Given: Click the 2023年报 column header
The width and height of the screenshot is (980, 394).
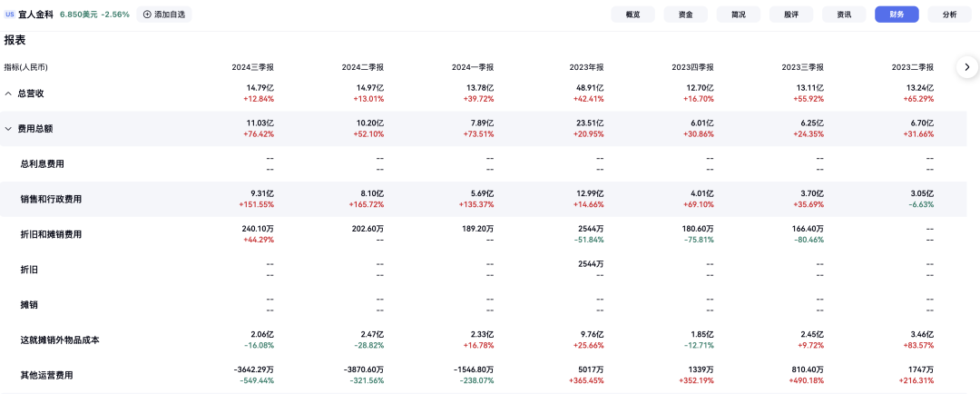Looking at the screenshot, I should coord(586,67).
